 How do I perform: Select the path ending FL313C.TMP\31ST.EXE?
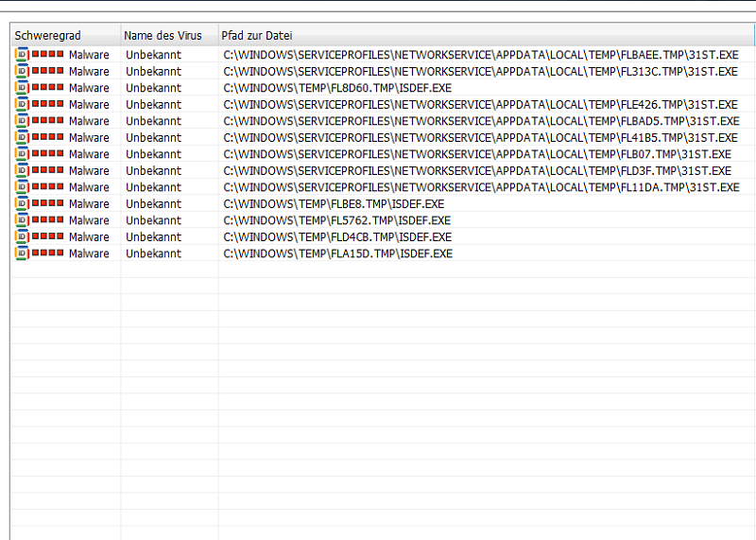480,72
